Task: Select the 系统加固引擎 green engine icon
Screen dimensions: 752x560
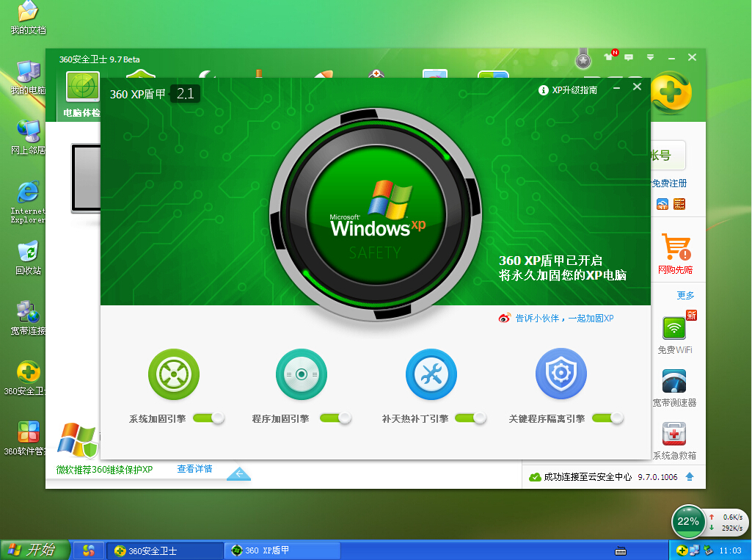Action: 173,374
